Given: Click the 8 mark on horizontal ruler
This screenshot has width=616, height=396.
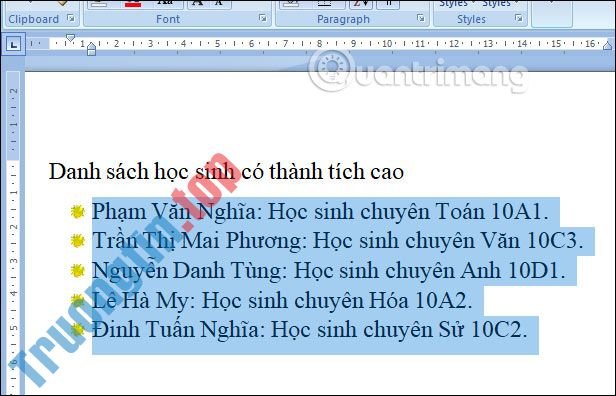Looking at the screenshot, I should click(319, 44).
